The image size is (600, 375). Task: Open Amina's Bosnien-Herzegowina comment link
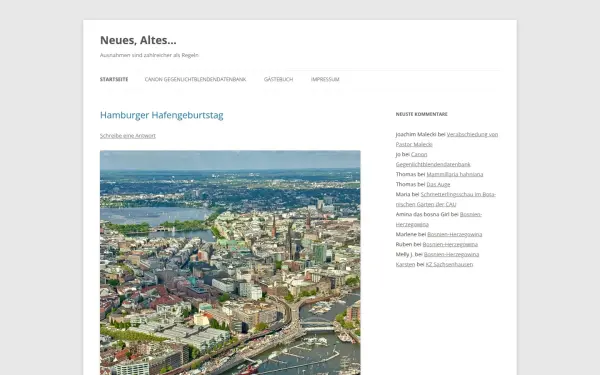pos(439,219)
